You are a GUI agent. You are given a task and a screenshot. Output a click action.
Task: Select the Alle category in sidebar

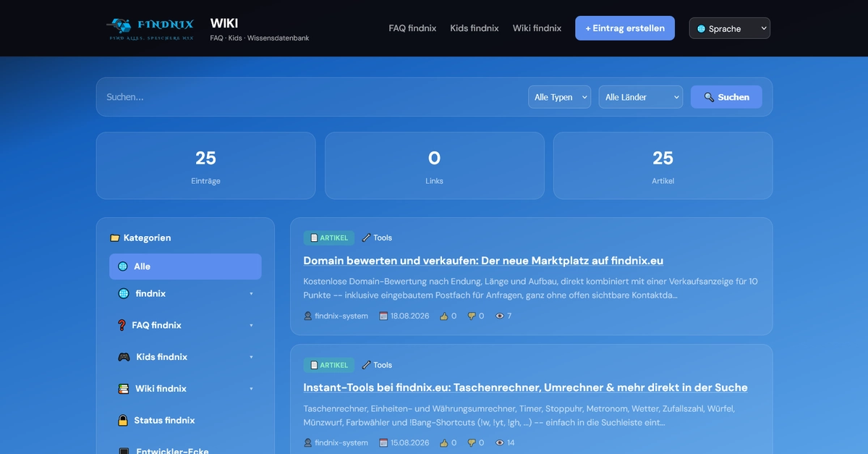pos(185,266)
